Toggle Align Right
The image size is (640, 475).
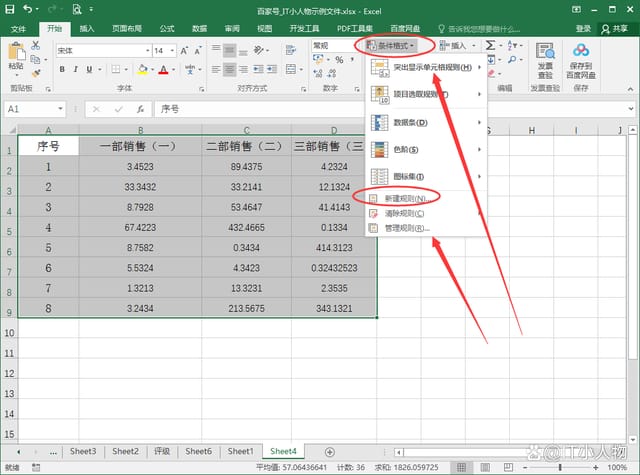click(x=243, y=69)
